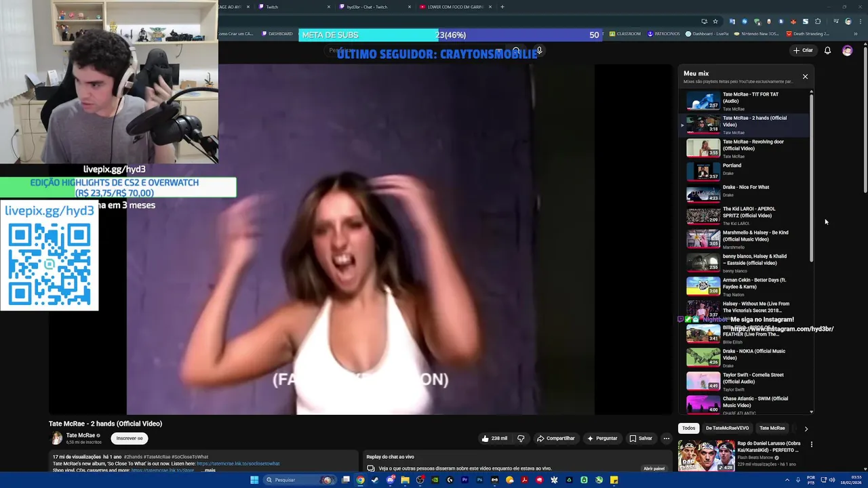Play Drake - NOKIA in playlist

click(744, 357)
